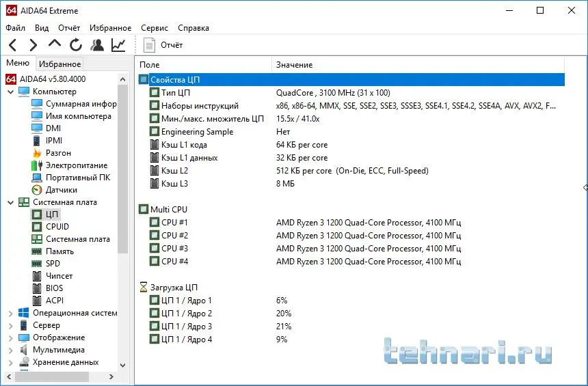Open the Датчики gauge icon item
The width and height of the screenshot is (588, 386).
click(37, 190)
